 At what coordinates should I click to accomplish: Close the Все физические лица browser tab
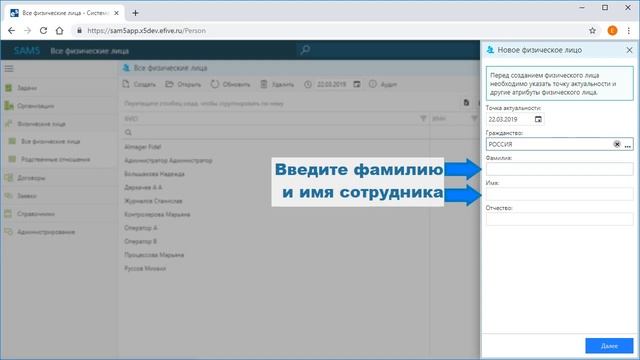click(x=116, y=13)
